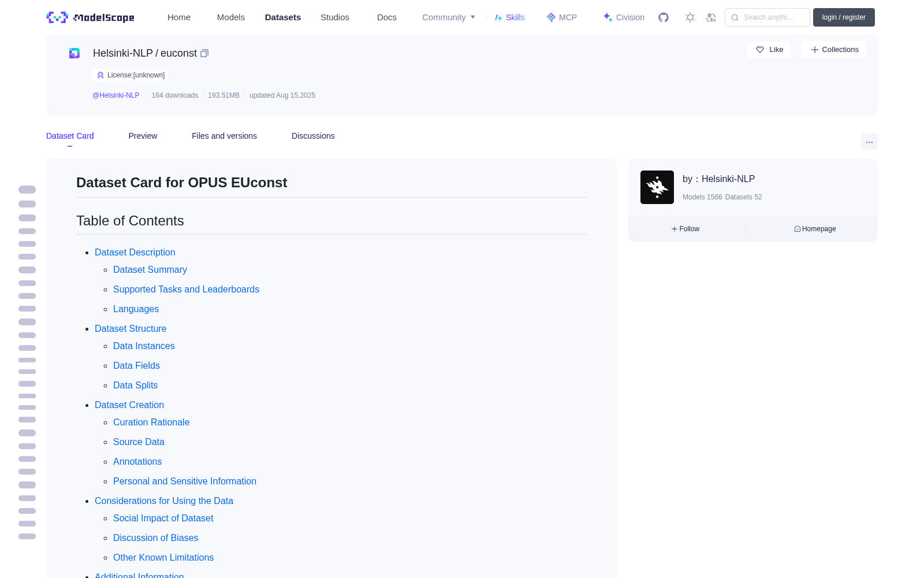
Task: Toggle the light/dark theme sun icon
Action: click(x=690, y=17)
